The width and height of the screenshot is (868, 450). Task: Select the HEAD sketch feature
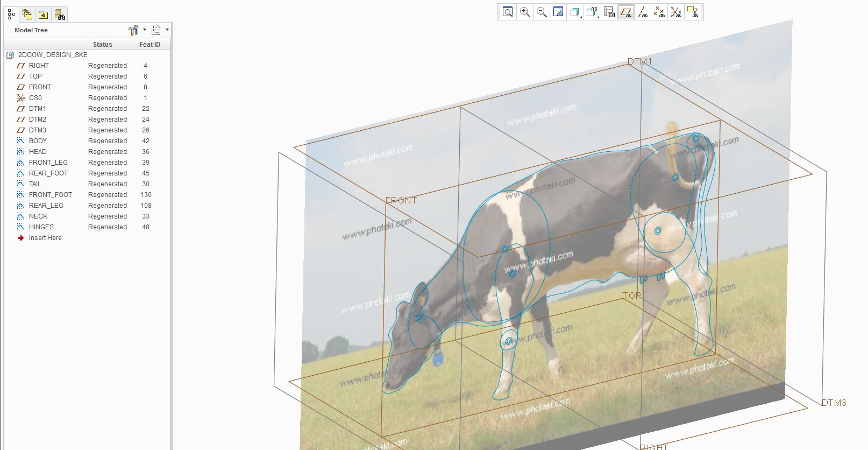(x=38, y=152)
